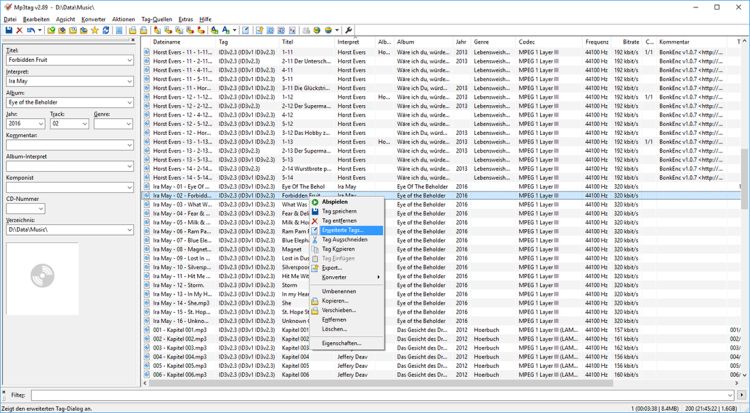
Task: Sort by the Bitrate column header
Action: coord(630,42)
